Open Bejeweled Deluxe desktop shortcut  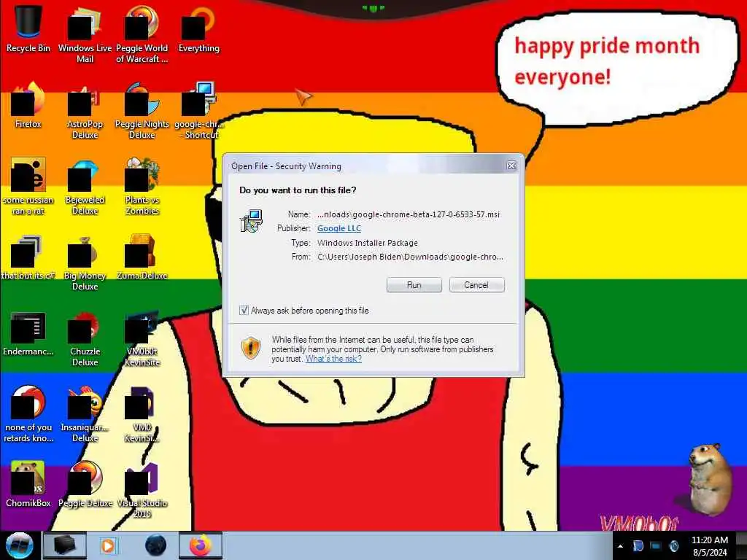[x=85, y=187]
